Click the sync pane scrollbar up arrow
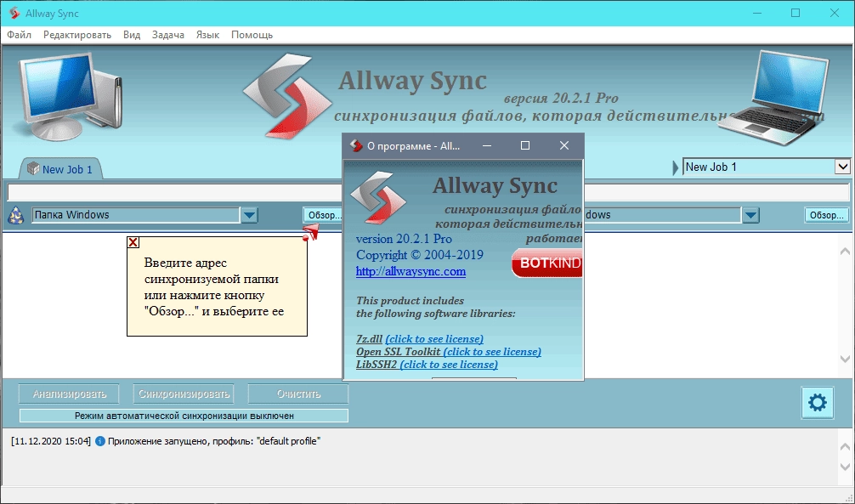The image size is (855, 504). 845,251
